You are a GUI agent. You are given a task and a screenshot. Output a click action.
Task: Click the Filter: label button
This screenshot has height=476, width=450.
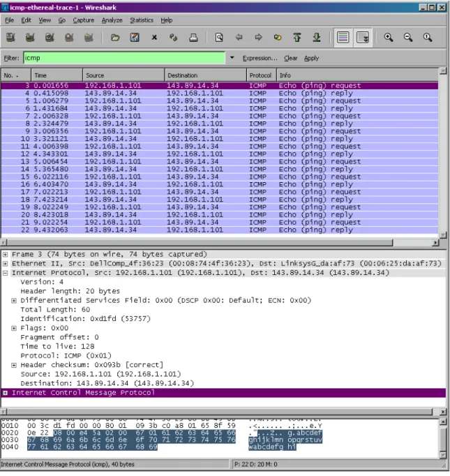point(11,58)
